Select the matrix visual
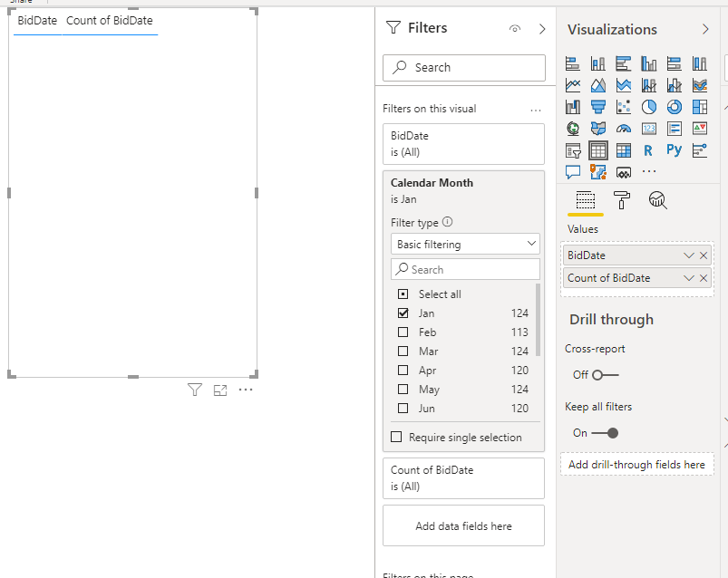 624,150
